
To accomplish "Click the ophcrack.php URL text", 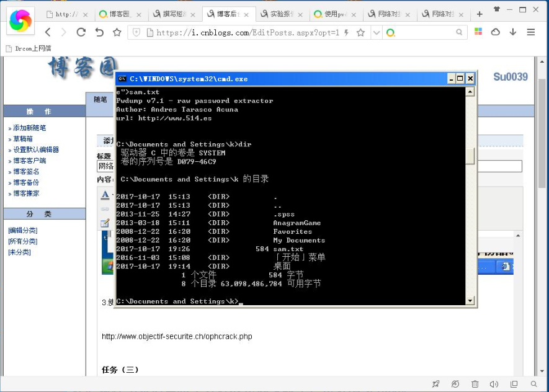I will 177,336.
